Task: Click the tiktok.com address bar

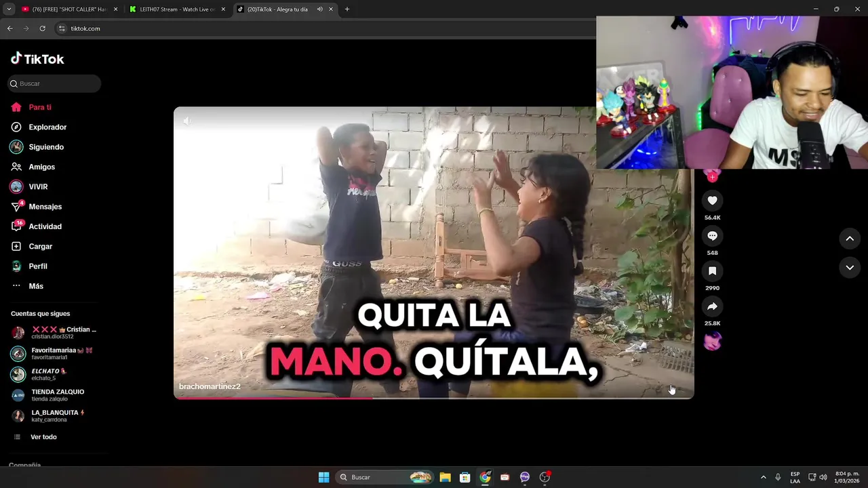Action: [325, 28]
